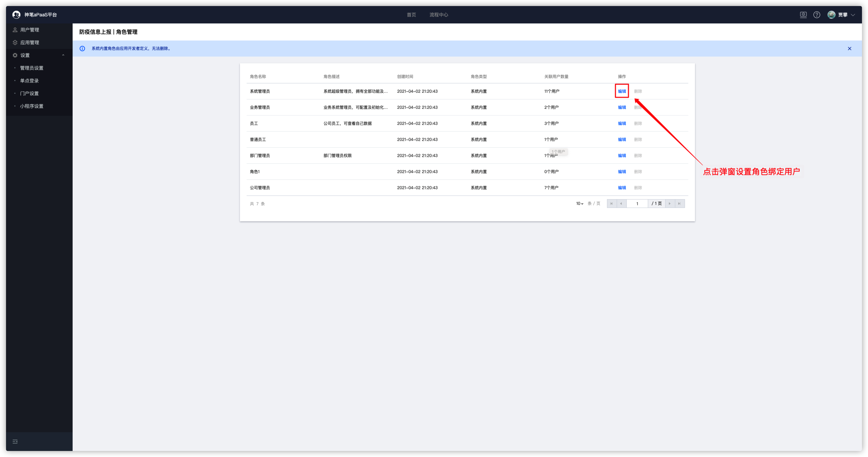The image size is (868, 457).
Task: Click 删除 for 系统管理员 row
Action: click(x=638, y=91)
